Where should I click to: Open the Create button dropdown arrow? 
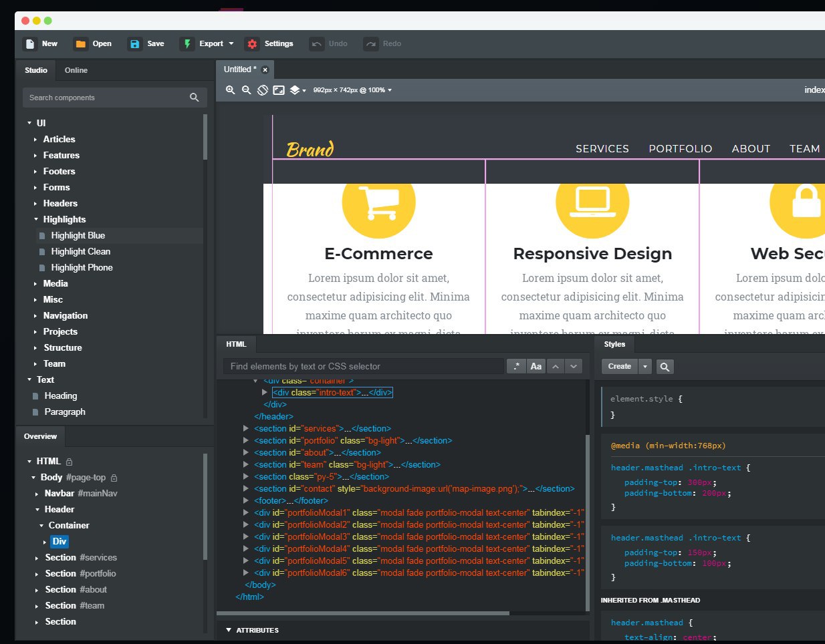(644, 367)
